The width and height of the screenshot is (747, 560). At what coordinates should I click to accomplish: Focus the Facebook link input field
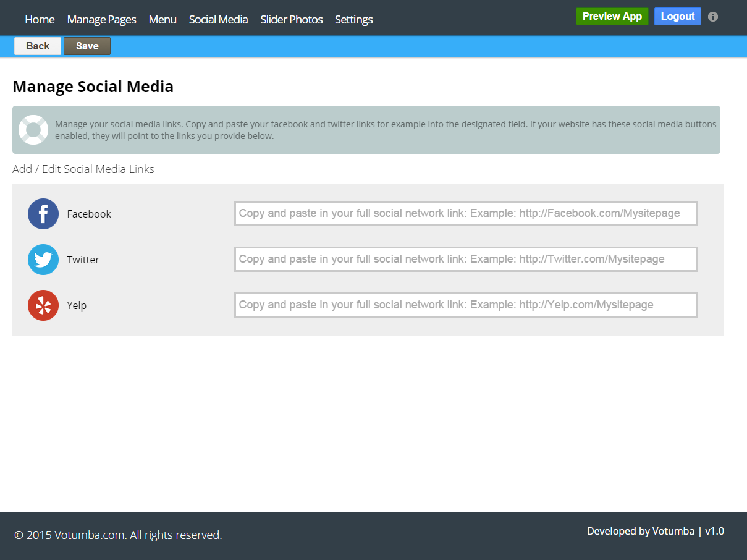coord(466,213)
